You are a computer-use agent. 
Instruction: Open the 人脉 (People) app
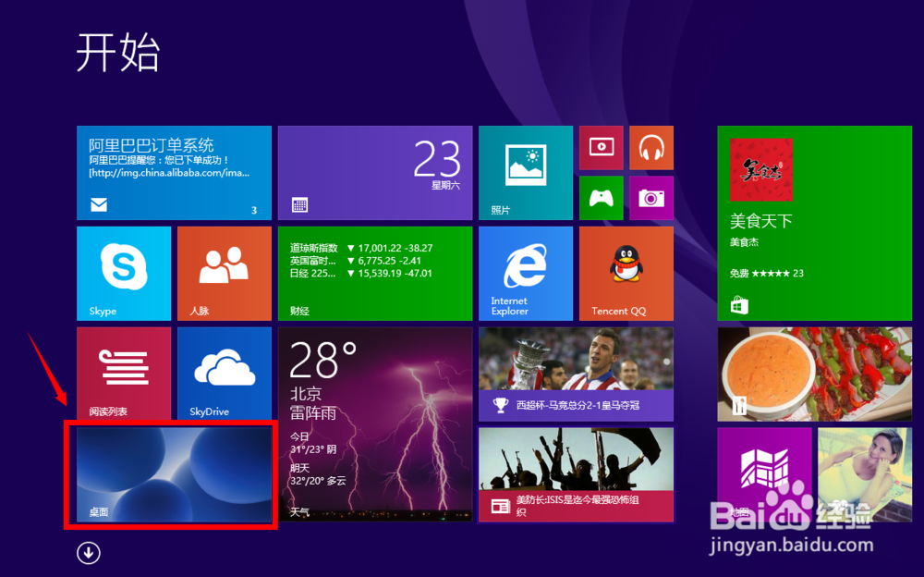[224, 273]
